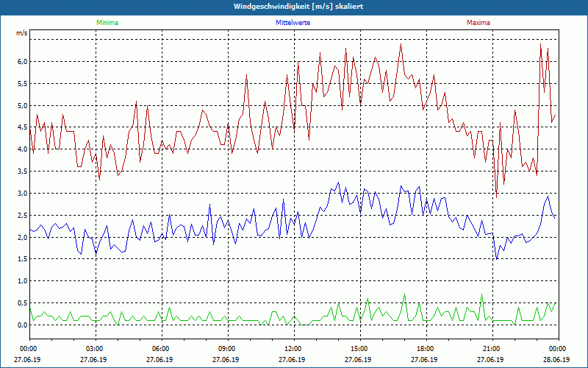Click the 4,0 y-axis value
588x368 pixels.
23,149
